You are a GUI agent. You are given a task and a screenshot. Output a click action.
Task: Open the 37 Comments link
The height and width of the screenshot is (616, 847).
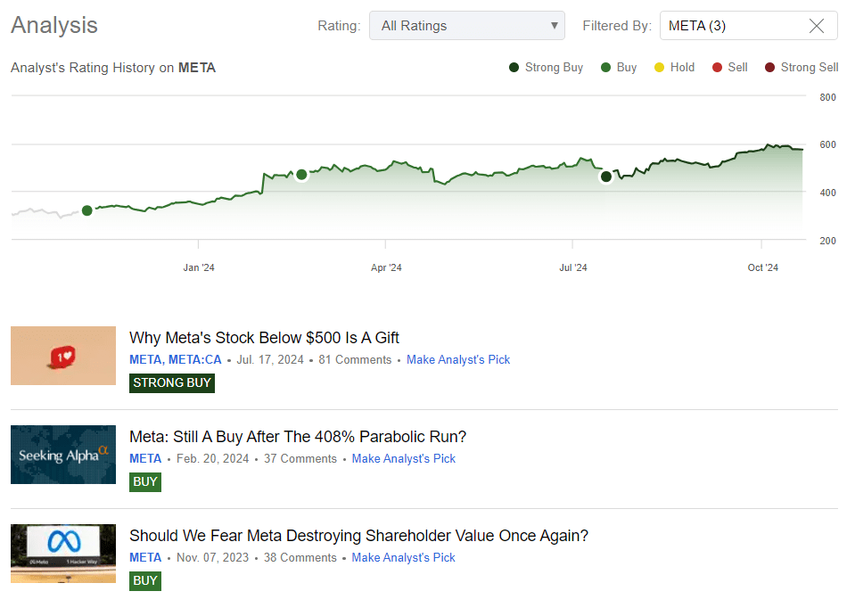coord(302,459)
